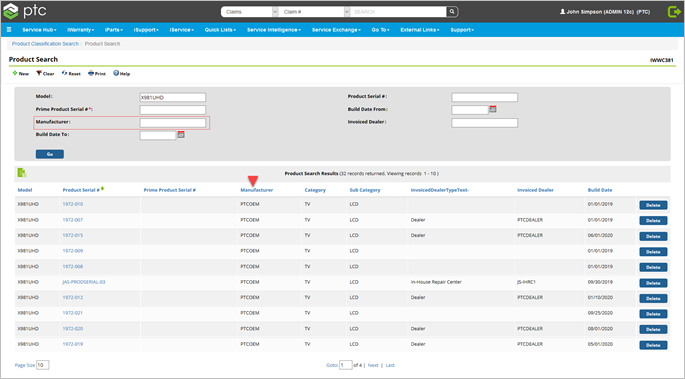Open the Support menu
The image size is (685, 379).
tap(462, 30)
